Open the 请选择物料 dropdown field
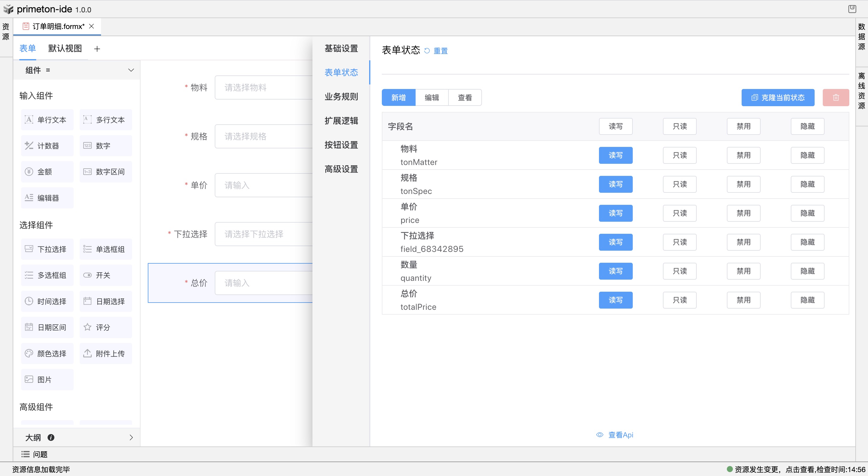Viewport: 868px width, 476px height. pos(266,87)
